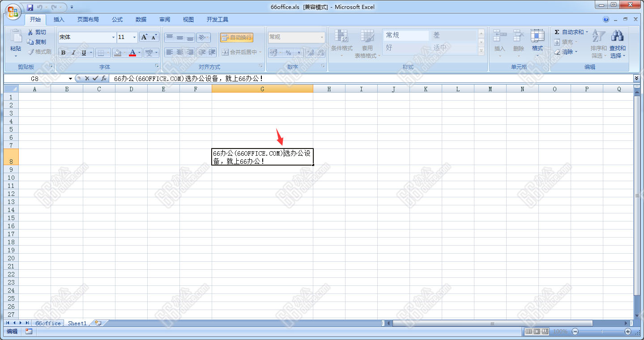Switch to the 公式 ribbon tab
644x340 pixels.
(x=117, y=20)
